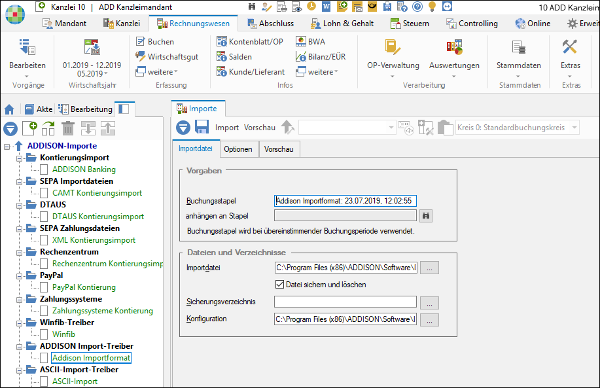Click Import in the Importe toolbar
This screenshot has width=600, height=388.
227,127
